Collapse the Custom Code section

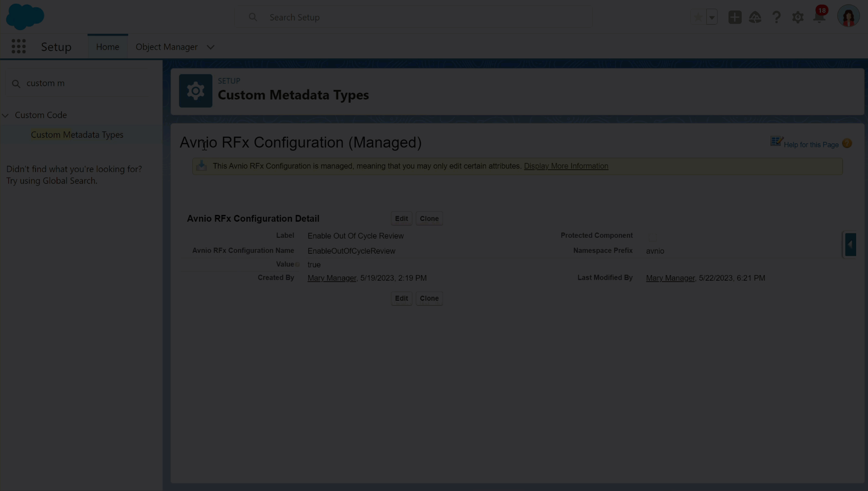click(5, 115)
